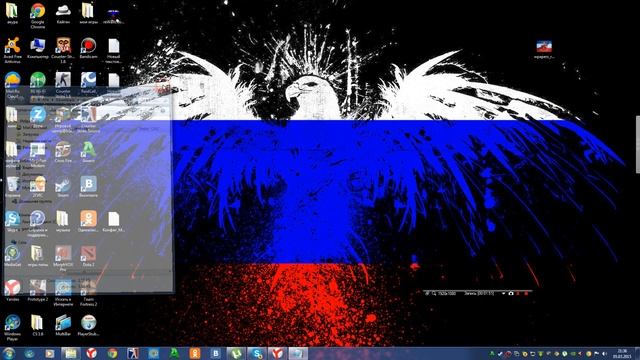The image size is (640, 360).
Task: Open Windows Explorer from the taskbar
Action: coord(71,353)
